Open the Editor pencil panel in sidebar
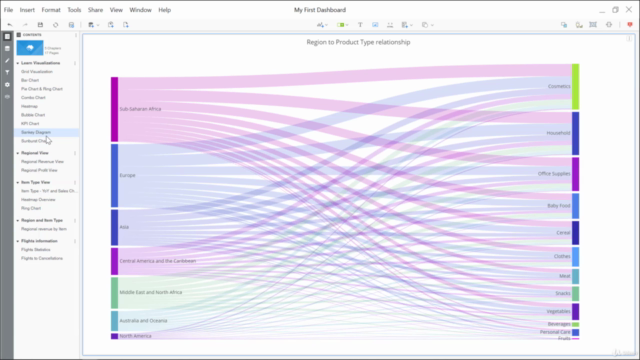This screenshot has height=360, width=640. coord(7,60)
